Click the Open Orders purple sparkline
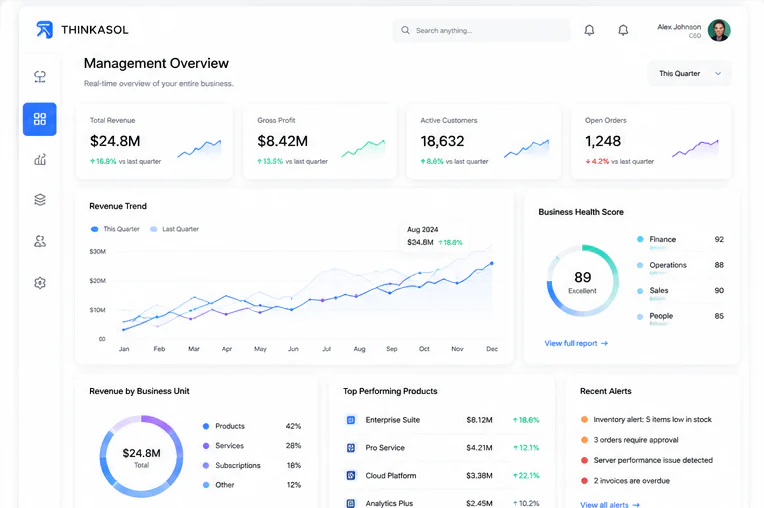 [x=695, y=149]
